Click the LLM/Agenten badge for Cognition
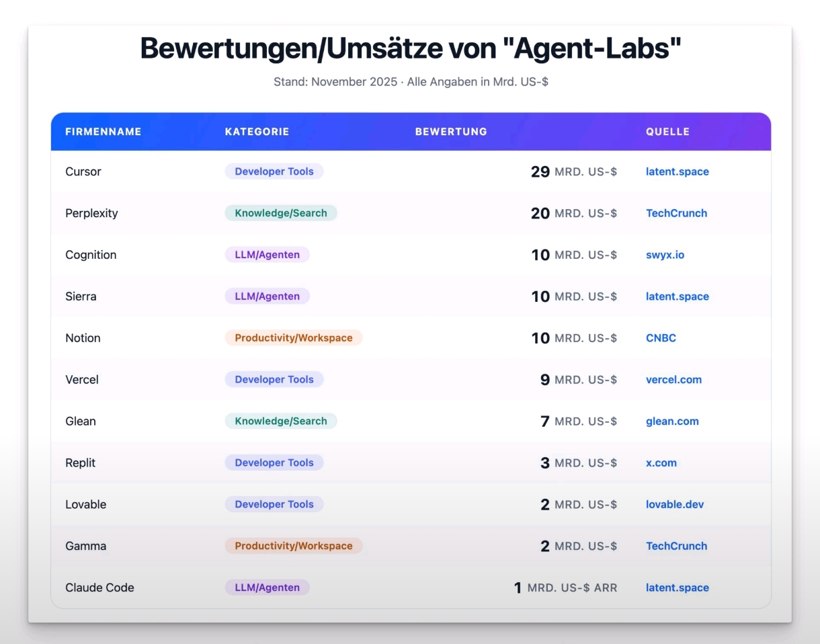Viewport: 820px width, 644px height. coord(267,255)
